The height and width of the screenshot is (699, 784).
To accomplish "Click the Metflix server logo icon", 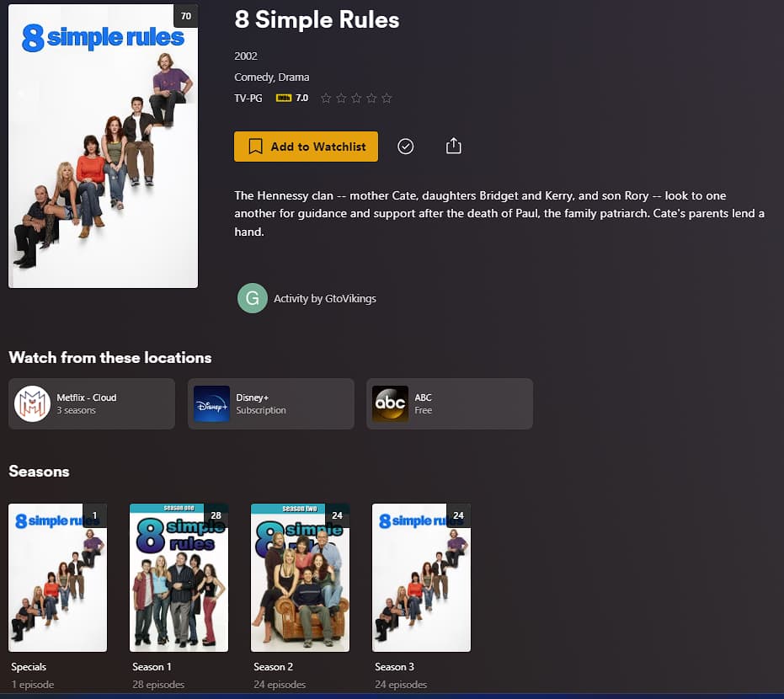I will pos(32,403).
